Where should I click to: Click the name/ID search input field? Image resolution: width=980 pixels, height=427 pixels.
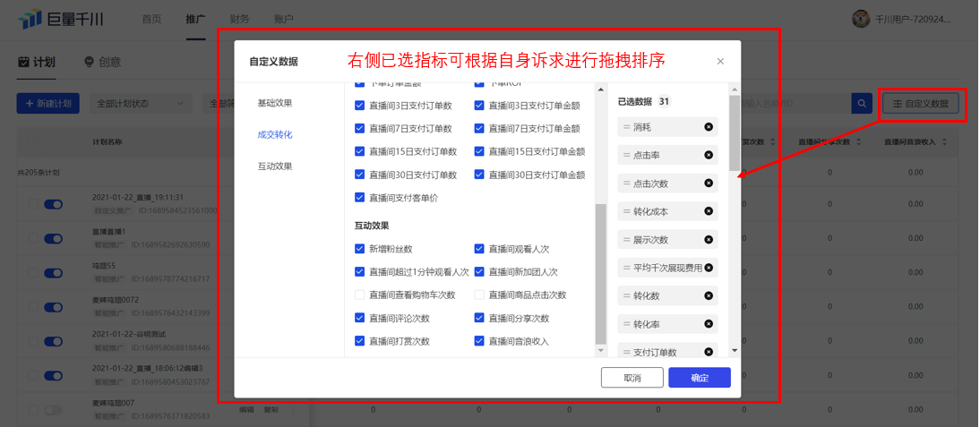coord(795,104)
